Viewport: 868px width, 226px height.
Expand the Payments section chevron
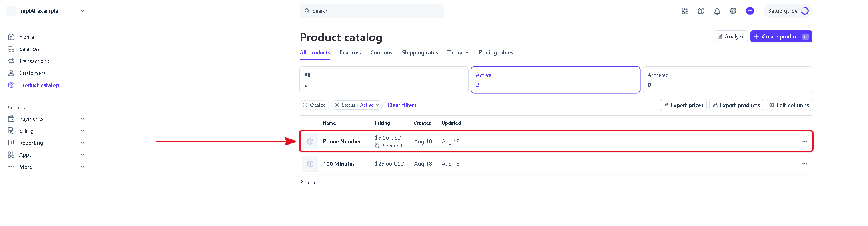click(82, 119)
